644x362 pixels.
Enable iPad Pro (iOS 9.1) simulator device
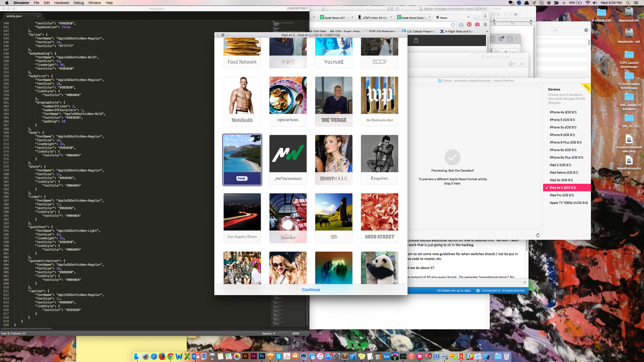pos(567,195)
